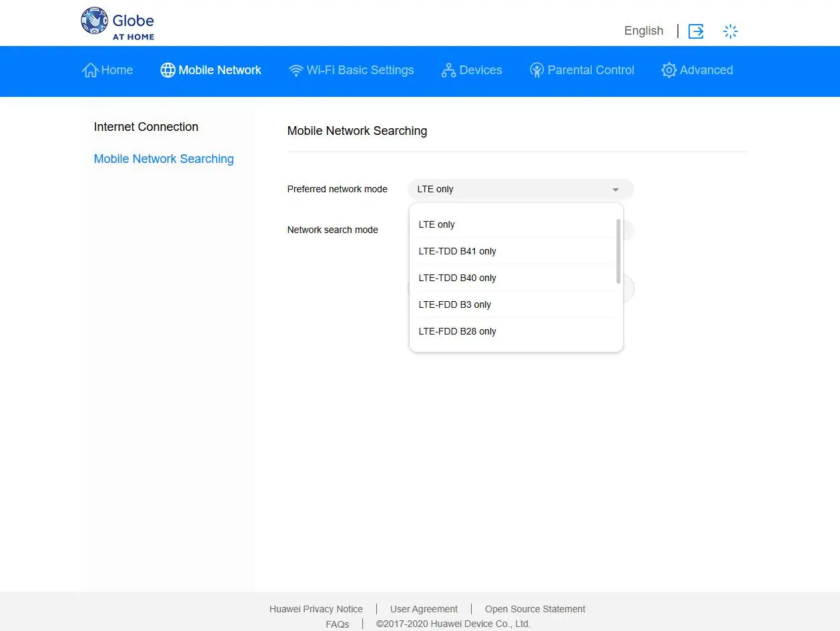Screen dimensions: 840x631
Task: Choose LTE-FDD B3 only option
Action: point(516,304)
